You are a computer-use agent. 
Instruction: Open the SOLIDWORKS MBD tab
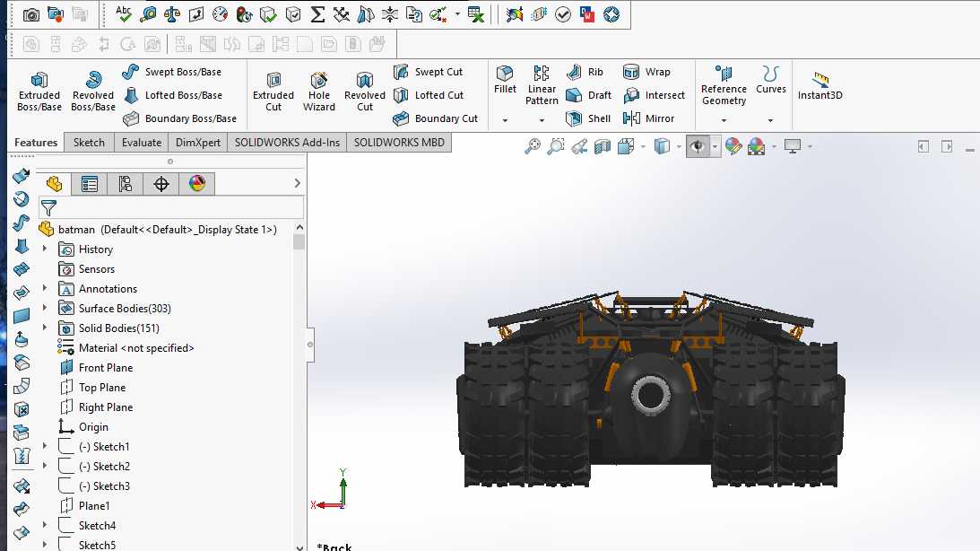[399, 143]
